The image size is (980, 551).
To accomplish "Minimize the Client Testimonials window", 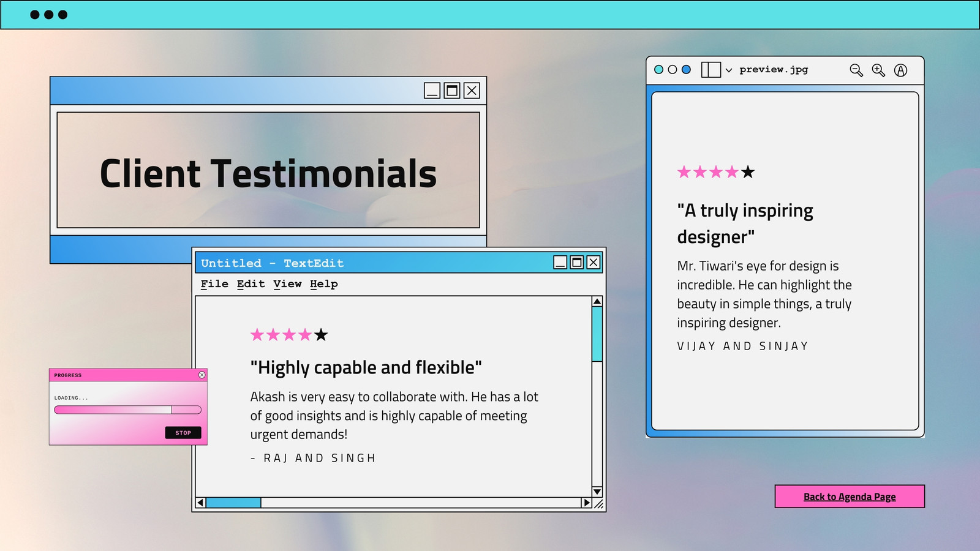I will tap(432, 91).
